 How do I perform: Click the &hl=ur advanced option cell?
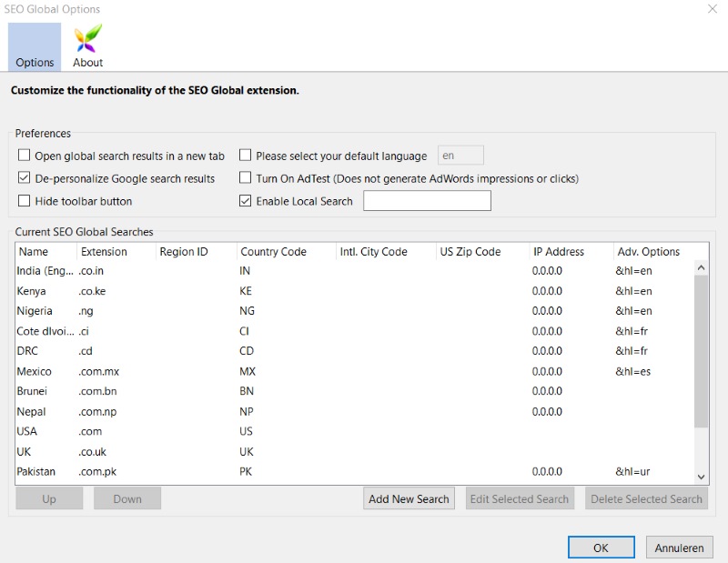point(632,471)
